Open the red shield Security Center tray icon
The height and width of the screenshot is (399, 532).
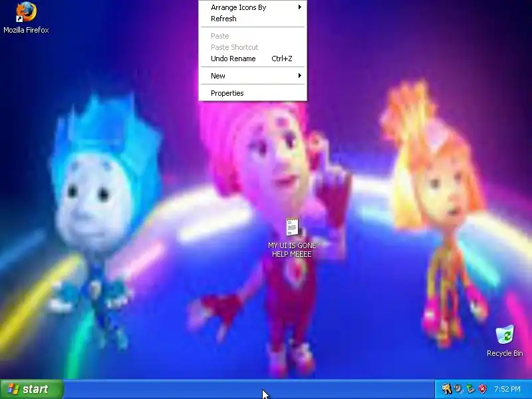point(482,389)
